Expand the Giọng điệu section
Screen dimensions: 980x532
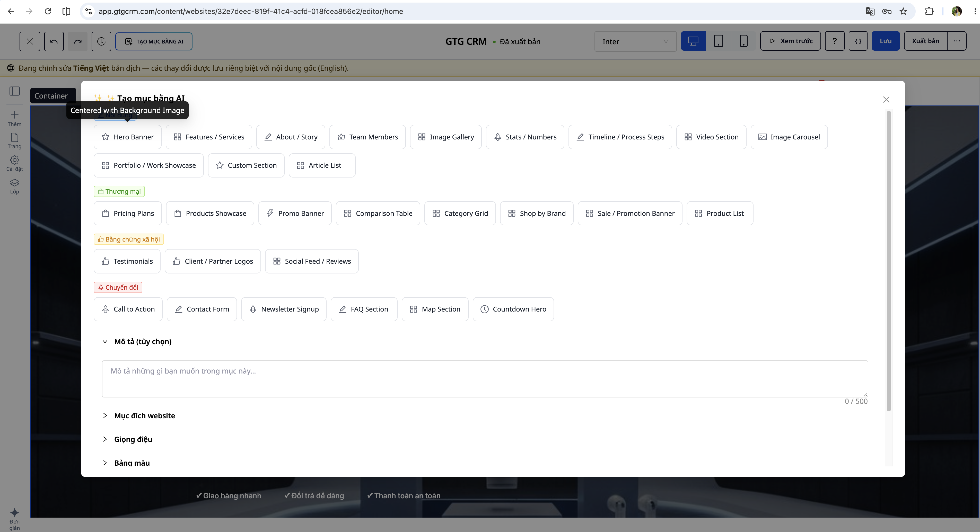pyautogui.click(x=127, y=439)
